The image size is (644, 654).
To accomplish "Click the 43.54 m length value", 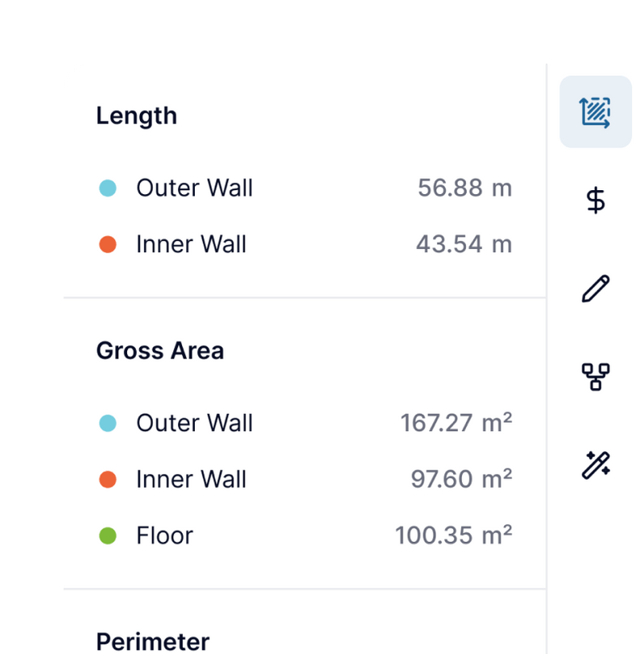I will 464,245.
